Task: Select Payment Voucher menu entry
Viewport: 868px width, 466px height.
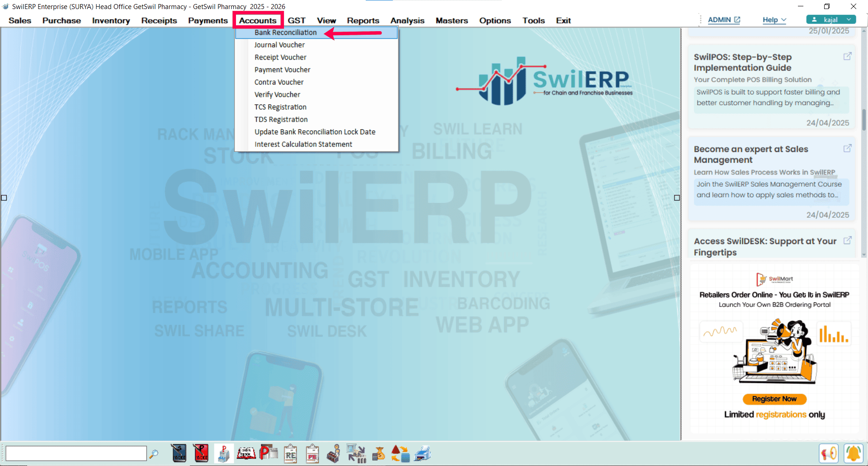Action: tap(316, 70)
